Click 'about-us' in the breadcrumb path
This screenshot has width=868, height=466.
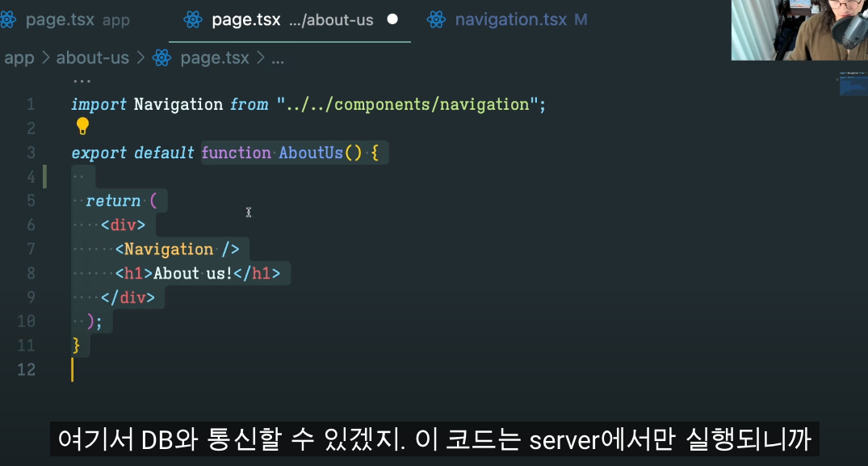click(x=92, y=57)
